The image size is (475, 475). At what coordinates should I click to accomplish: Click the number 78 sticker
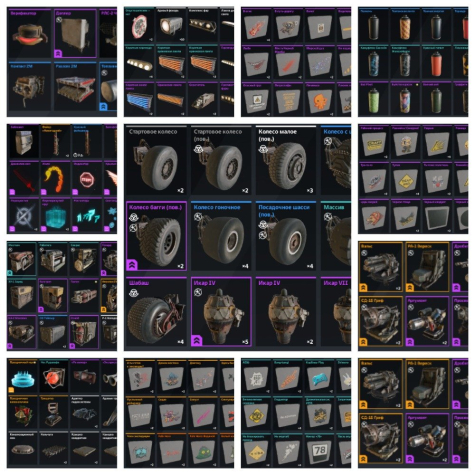pyautogui.click(x=319, y=450)
